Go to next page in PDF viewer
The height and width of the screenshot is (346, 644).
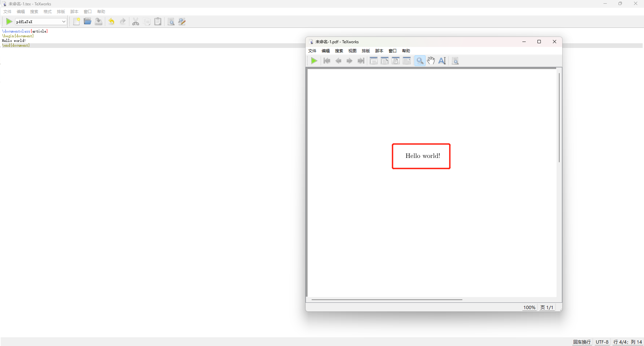coord(349,61)
